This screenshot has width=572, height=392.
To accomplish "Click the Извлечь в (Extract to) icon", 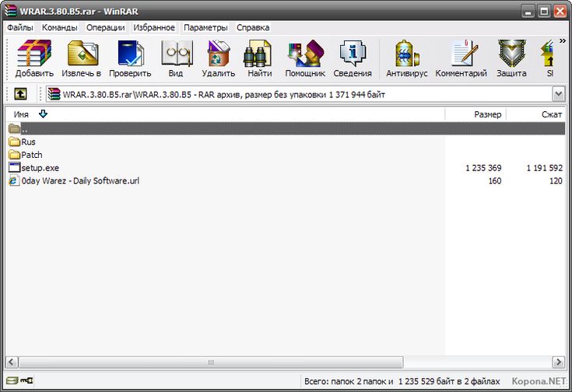I will (82, 53).
